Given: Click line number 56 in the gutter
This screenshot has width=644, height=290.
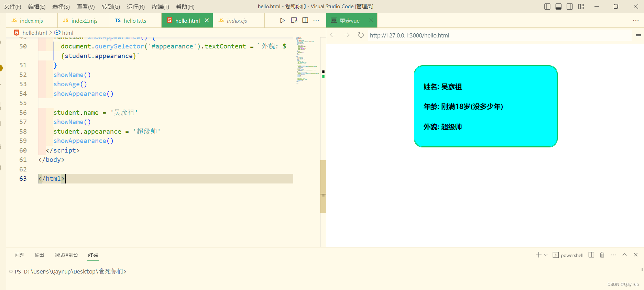Looking at the screenshot, I should 23,112.
